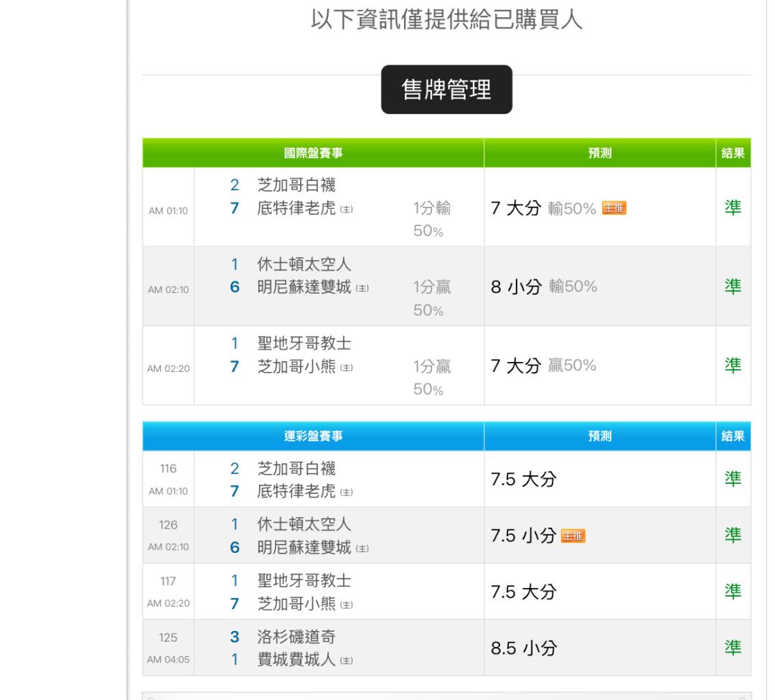The height and width of the screenshot is (700, 775).
Task: Click the 洛杉磯道奇 team name
Action: pyautogui.click(x=296, y=637)
